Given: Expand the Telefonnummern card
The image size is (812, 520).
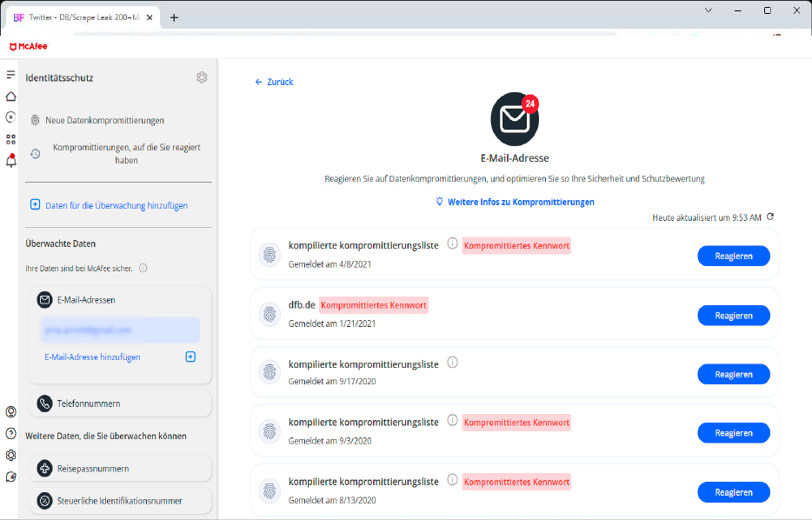Looking at the screenshot, I should click(120, 403).
